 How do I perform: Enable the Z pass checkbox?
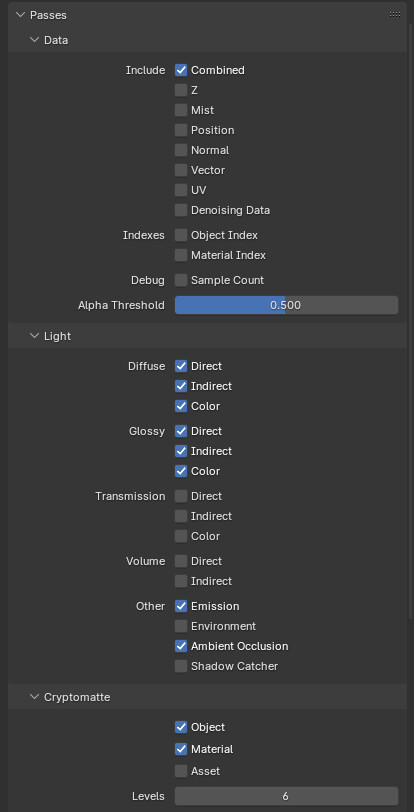pyautogui.click(x=181, y=90)
